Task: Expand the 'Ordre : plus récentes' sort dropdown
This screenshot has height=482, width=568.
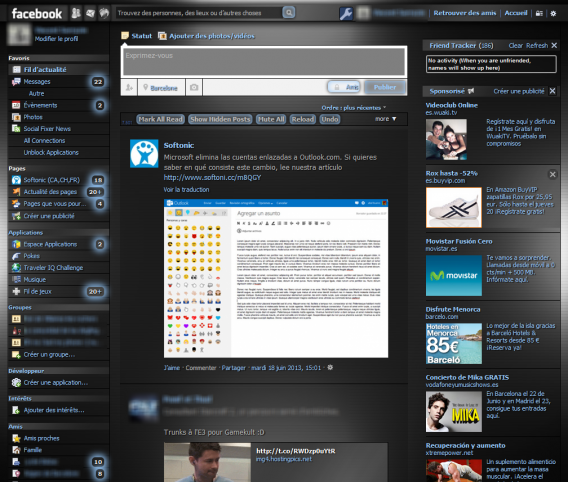Action: [354, 108]
